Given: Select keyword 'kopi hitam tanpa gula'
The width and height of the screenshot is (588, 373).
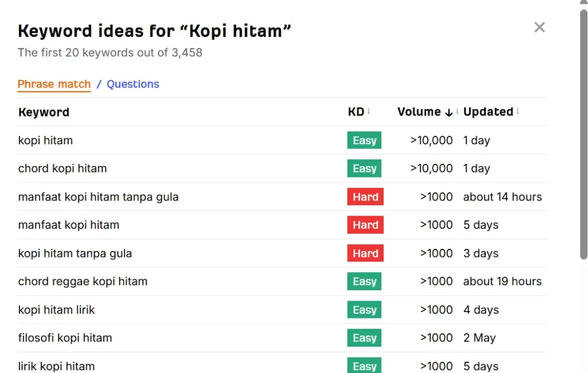Looking at the screenshot, I should coord(75,253).
